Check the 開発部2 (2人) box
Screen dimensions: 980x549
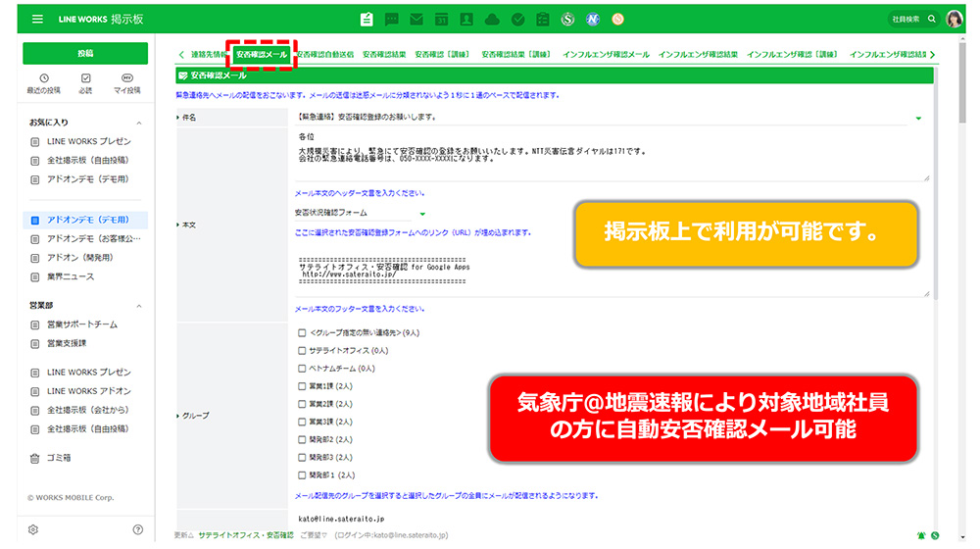(302, 439)
